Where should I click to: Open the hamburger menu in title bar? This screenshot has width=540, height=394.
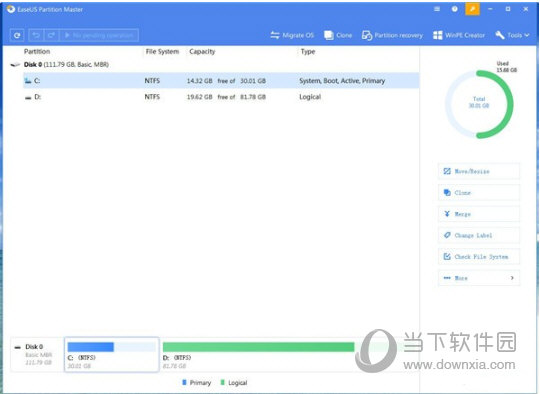pyautogui.click(x=437, y=9)
